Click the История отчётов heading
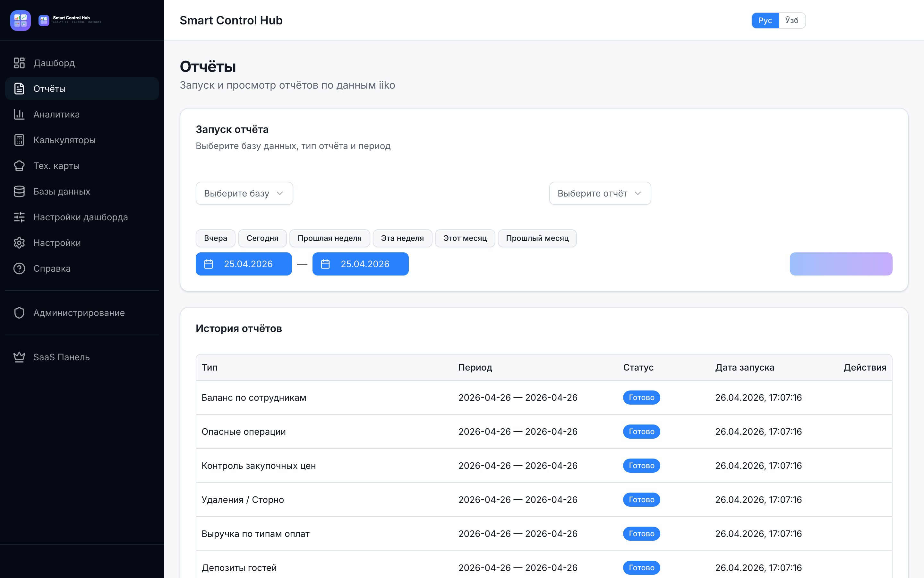This screenshot has width=924, height=578. click(x=239, y=328)
